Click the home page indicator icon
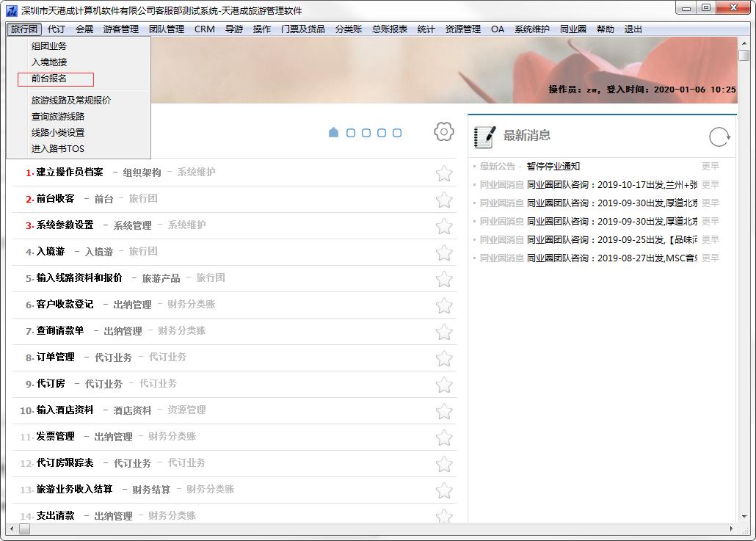This screenshot has height=541, width=756. click(333, 133)
